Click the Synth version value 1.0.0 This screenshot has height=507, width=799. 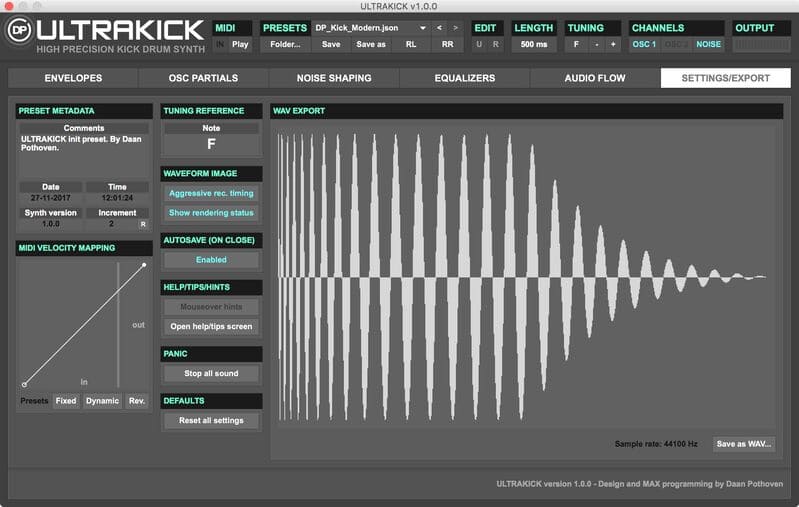(x=50, y=224)
